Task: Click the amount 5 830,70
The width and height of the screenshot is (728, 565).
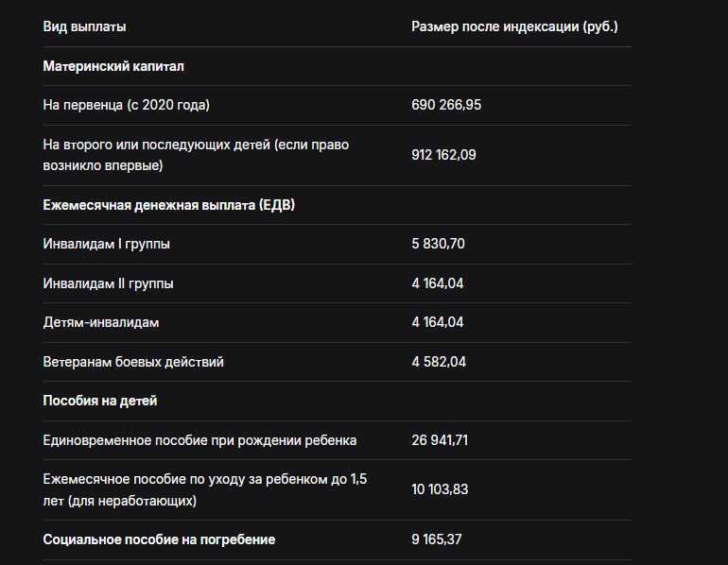Action: click(x=439, y=244)
